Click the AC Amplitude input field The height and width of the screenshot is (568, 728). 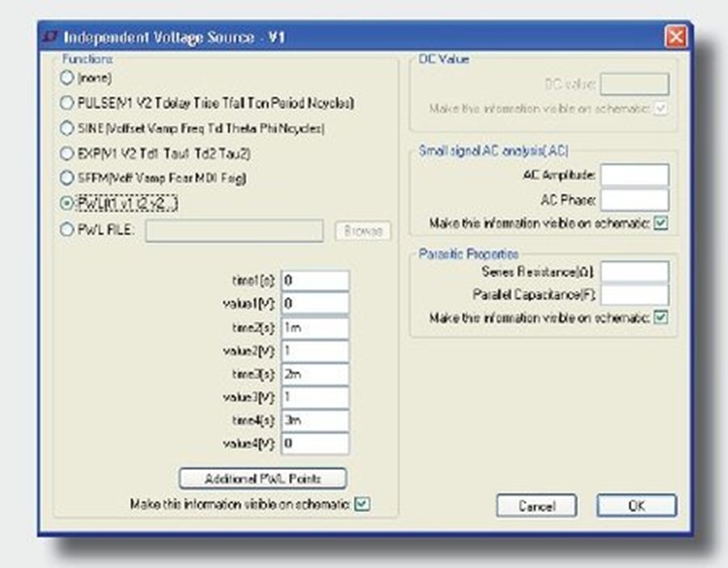click(x=636, y=174)
